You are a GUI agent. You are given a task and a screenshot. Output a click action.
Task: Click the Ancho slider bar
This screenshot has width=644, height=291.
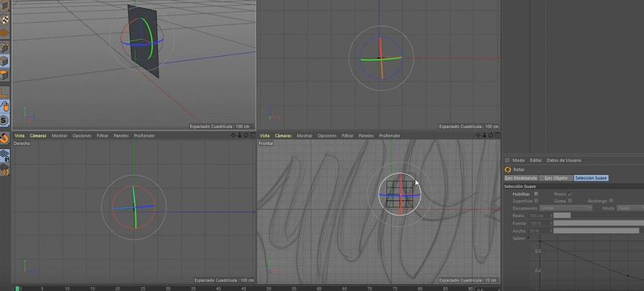coord(598,231)
